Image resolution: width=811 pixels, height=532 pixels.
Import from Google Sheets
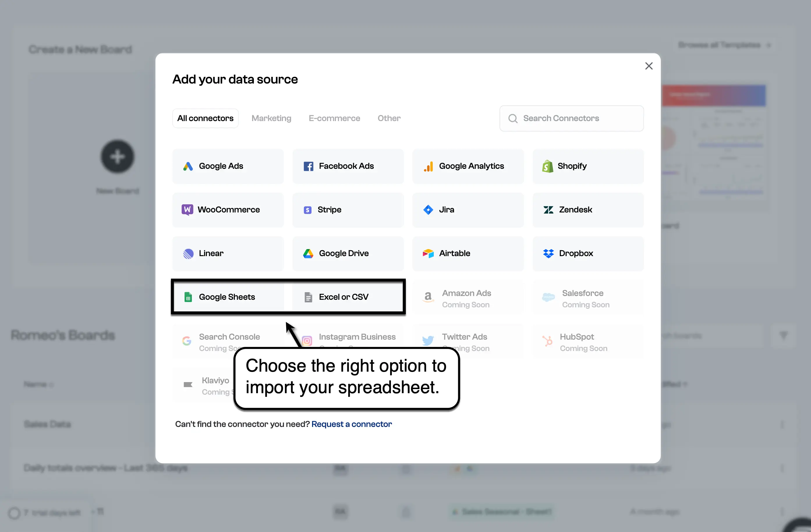pyautogui.click(x=228, y=297)
